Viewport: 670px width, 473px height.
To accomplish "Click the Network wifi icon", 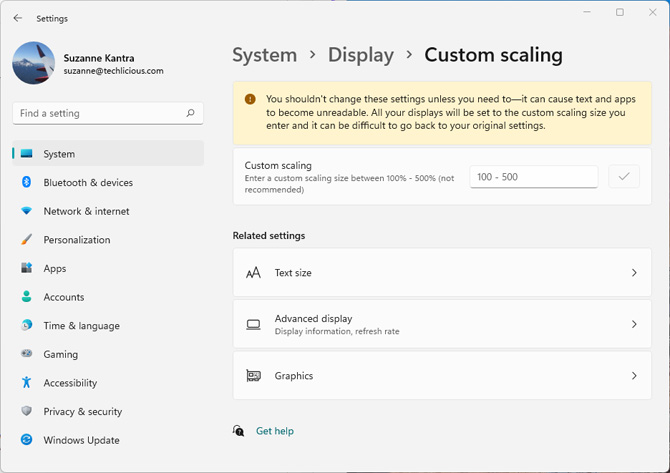I will tap(26, 211).
